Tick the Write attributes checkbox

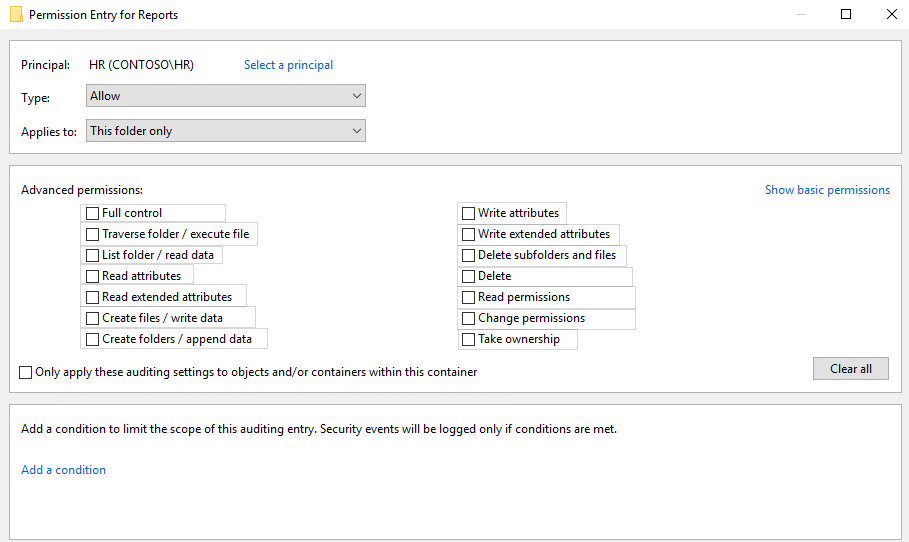(x=468, y=213)
